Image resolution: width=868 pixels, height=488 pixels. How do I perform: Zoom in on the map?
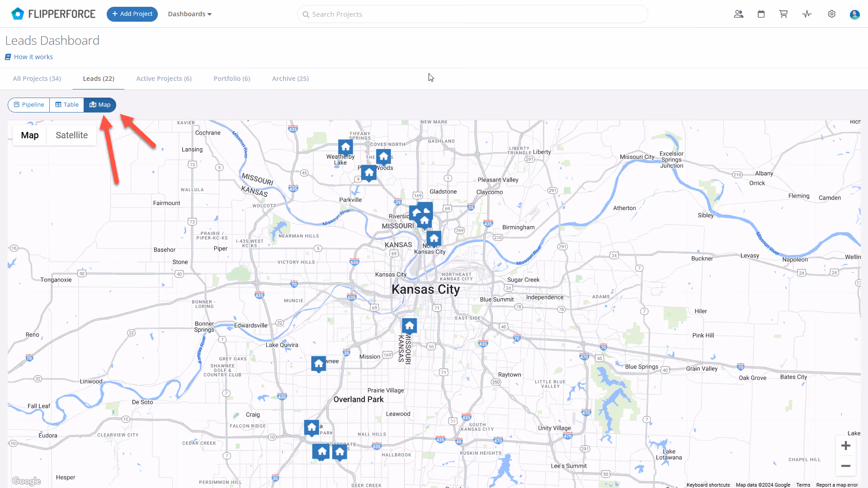coord(846,446)
